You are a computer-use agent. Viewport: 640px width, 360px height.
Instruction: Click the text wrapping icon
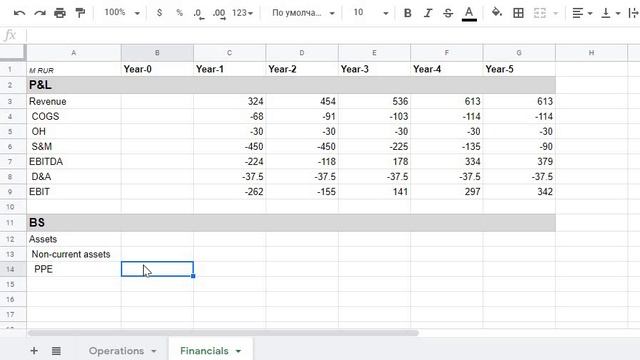(634, 13)
